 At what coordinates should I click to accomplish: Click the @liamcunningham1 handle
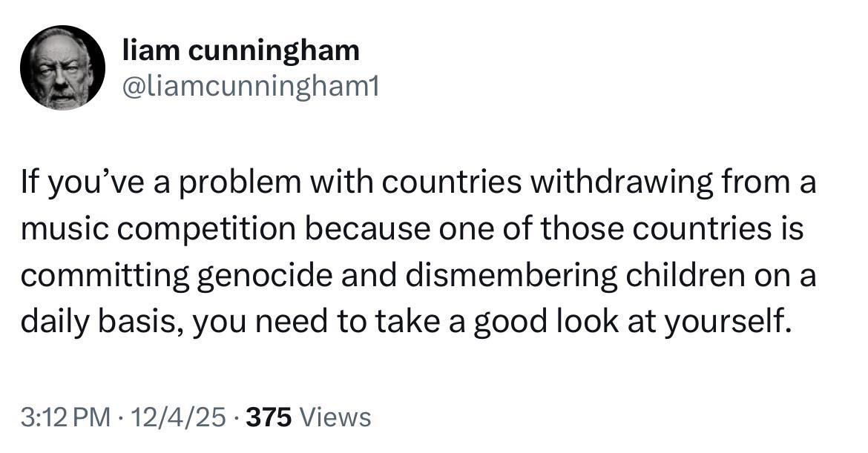point(250,87)
